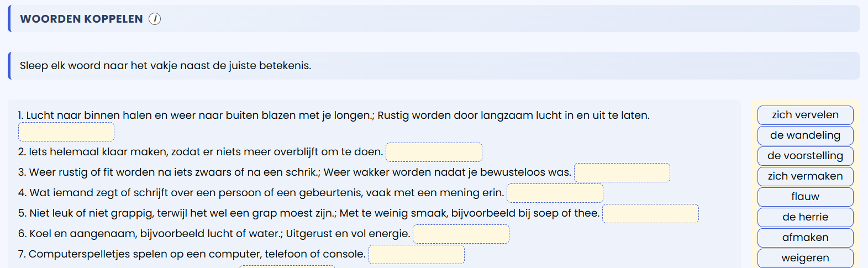Click the 'Woorden Koppelen' heading
This screenshot has width=868, height=268.
(x=81, y=19)
